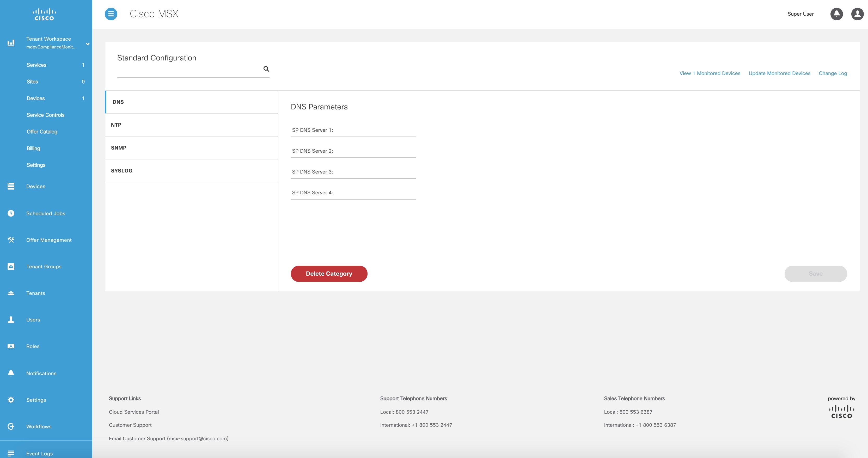Viewport: 868px width, 458px height.
Task: Select the NTP category tab
Action: tap(191, 125)
